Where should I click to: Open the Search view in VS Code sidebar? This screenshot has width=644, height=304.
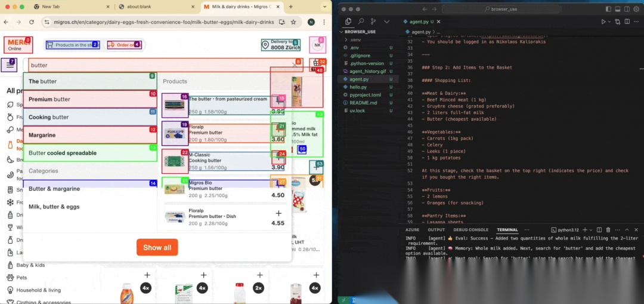361,22
